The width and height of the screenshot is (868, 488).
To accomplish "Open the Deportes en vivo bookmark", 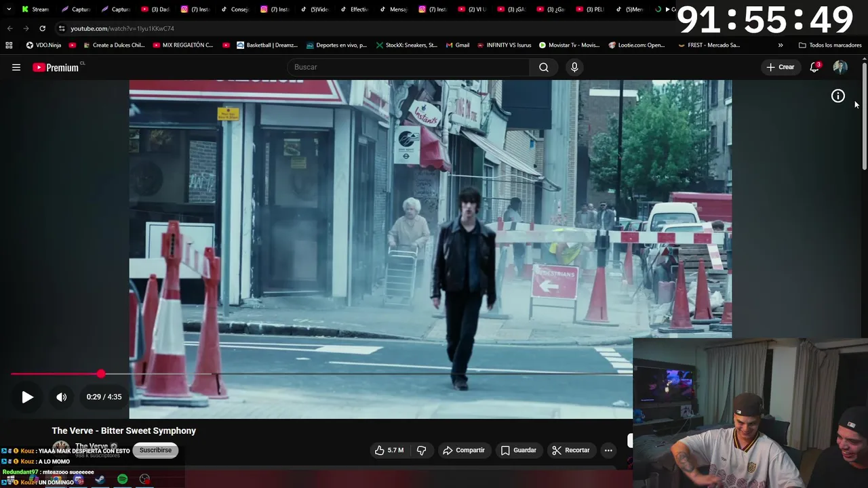I will pyautogui.click(x=336, y=45).
